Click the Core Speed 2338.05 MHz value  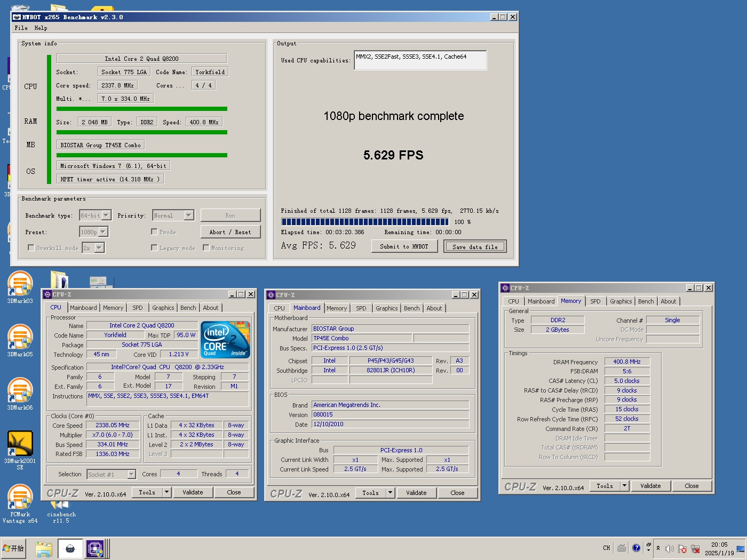pyautogui.click(x=113, y=425)
